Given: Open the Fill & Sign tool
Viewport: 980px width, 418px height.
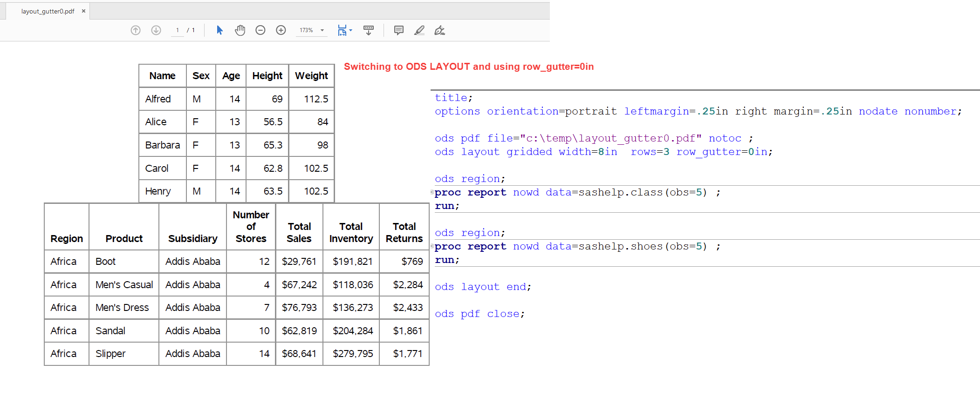Looking at the screenshot, I should (x=439, y=30).
